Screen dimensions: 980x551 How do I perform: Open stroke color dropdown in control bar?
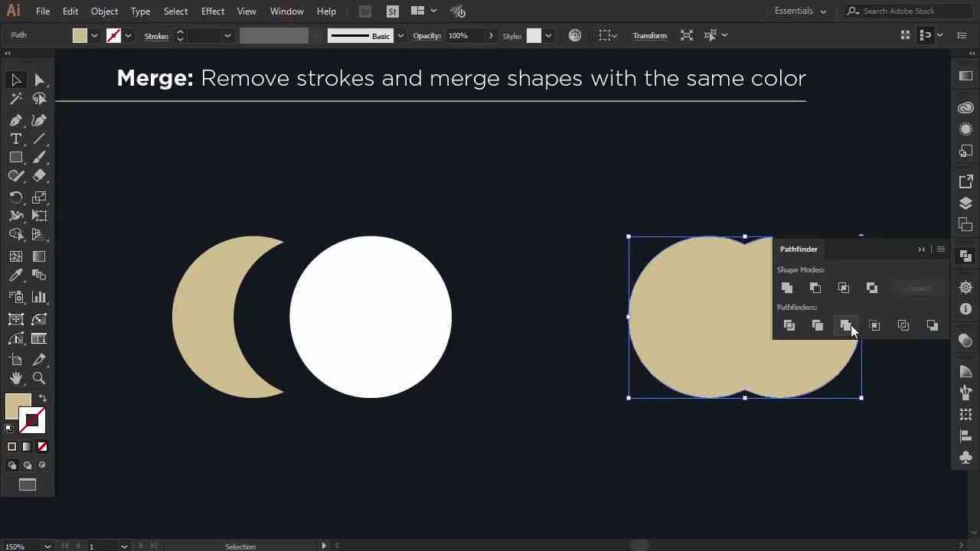pos(128,36)
